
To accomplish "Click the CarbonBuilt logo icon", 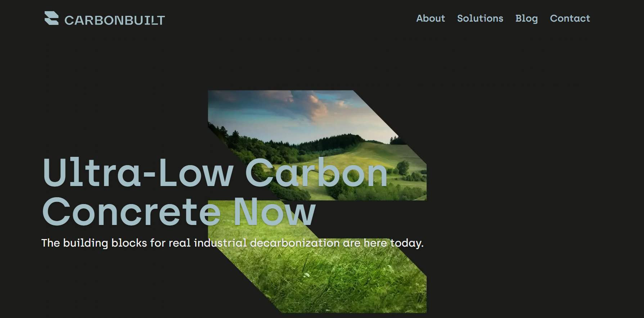I will (x=51, y=18).
